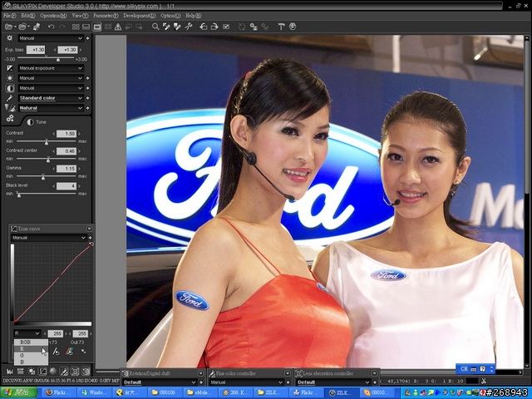Click the round help icon in toolbar
Screen dimensions: 532x399
click(293, 27)
